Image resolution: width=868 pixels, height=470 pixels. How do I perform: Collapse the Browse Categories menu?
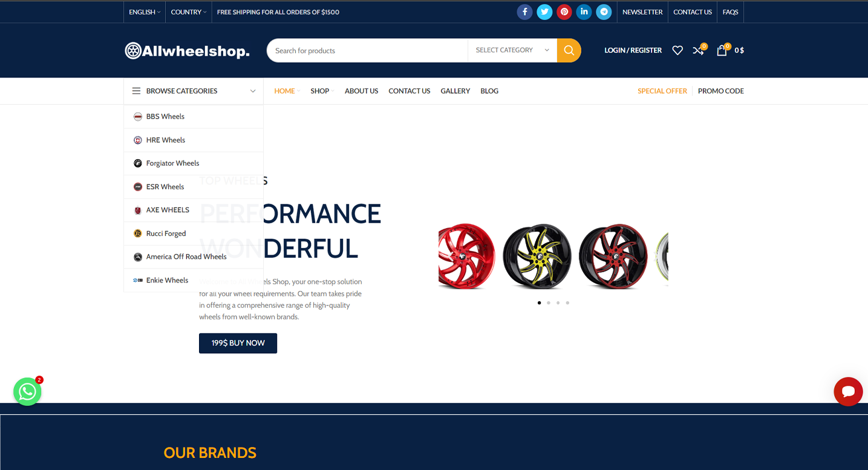point(194,91)
